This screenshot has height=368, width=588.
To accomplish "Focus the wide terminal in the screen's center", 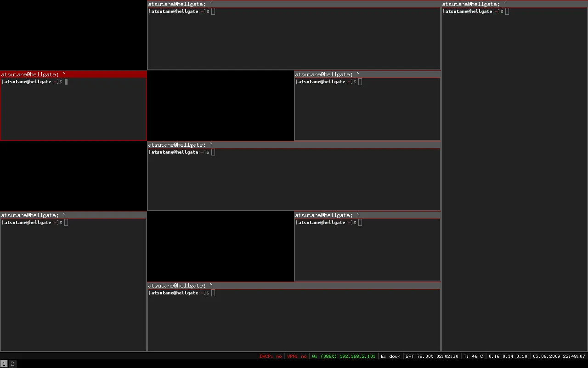I will (x=294, y=179).
